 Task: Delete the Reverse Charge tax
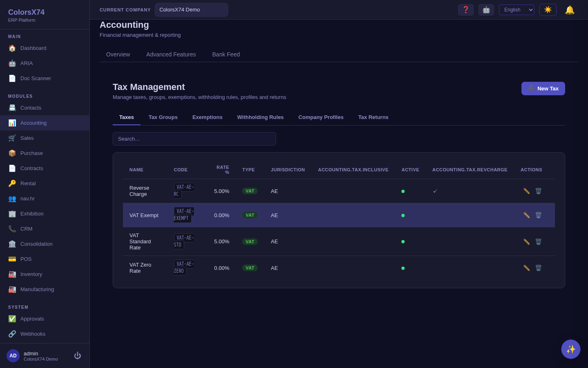click(538, 191)
